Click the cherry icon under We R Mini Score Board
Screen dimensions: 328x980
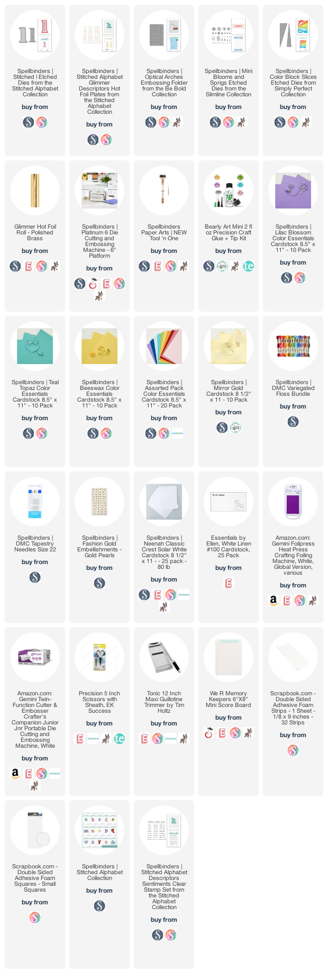pos(209,733)
